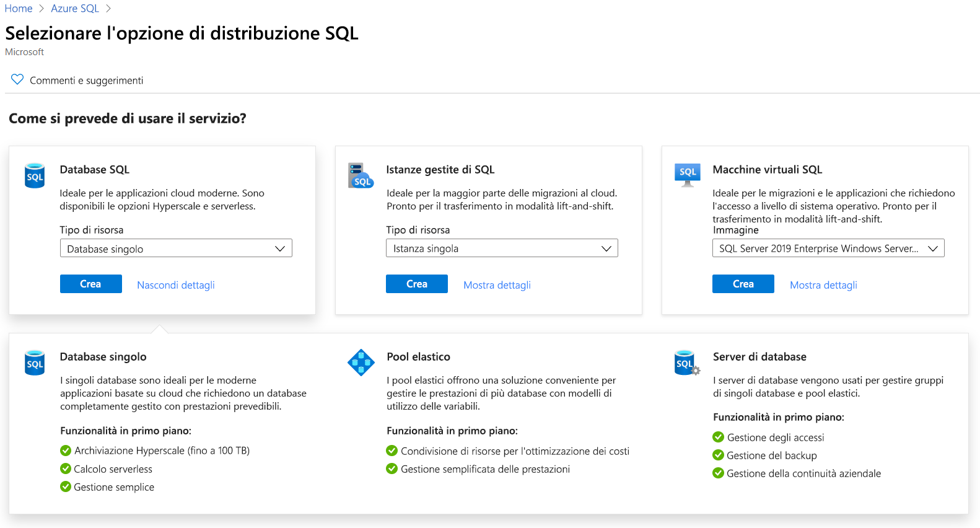
Task: Click the Database singolo SQL icon
Action: click(35, 363)
